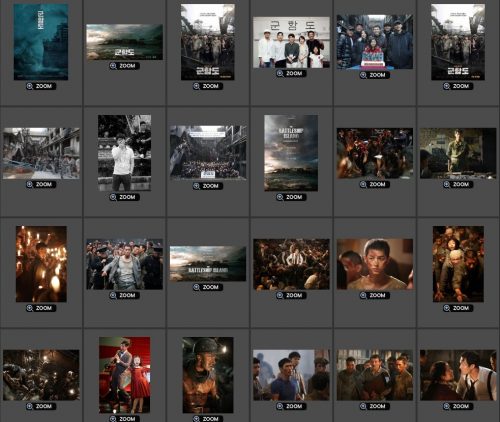Open the crew photo with the cake
Screen dimensions: 500x422
pos(375,42)
